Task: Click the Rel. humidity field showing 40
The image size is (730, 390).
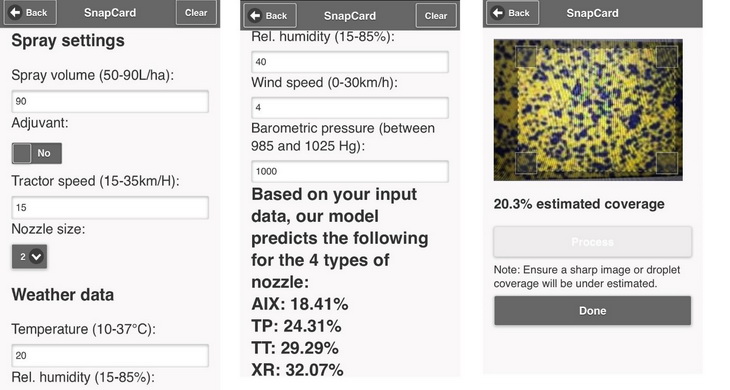Action: 350,62
